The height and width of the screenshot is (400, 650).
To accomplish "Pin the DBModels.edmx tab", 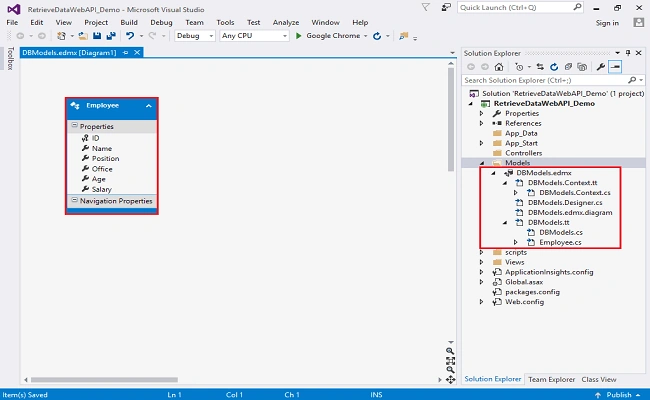I will [126, 53].
